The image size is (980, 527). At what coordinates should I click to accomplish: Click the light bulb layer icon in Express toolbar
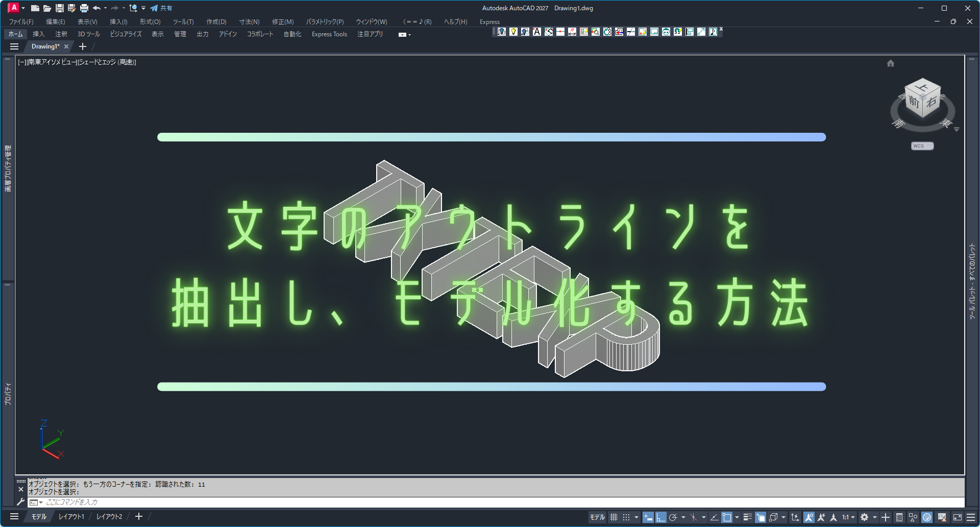[513, 32]
